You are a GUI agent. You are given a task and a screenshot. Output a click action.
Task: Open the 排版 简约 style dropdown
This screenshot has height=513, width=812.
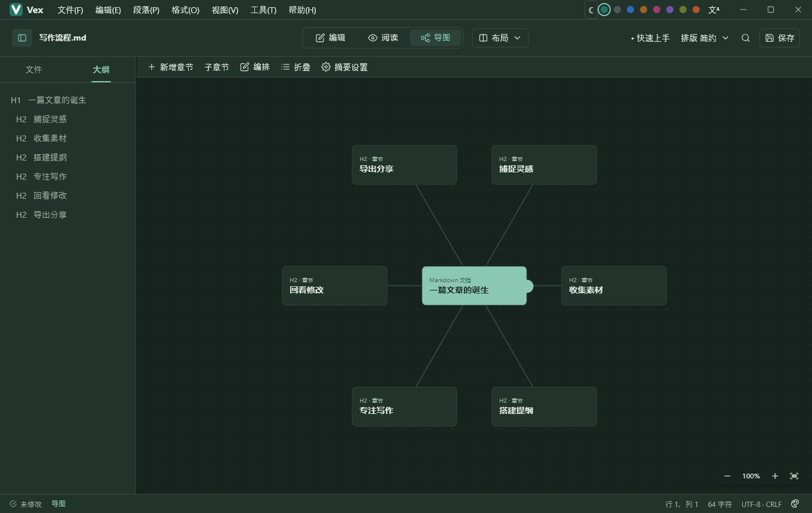(x=705, y=38)
